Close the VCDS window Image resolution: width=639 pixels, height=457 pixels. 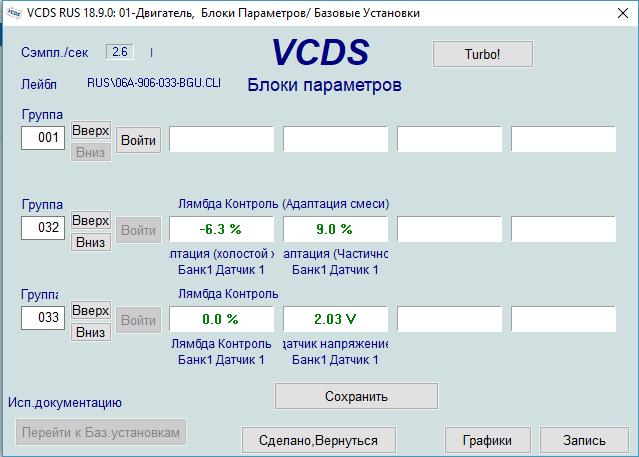pyautogui.click(x=623, y=13)
